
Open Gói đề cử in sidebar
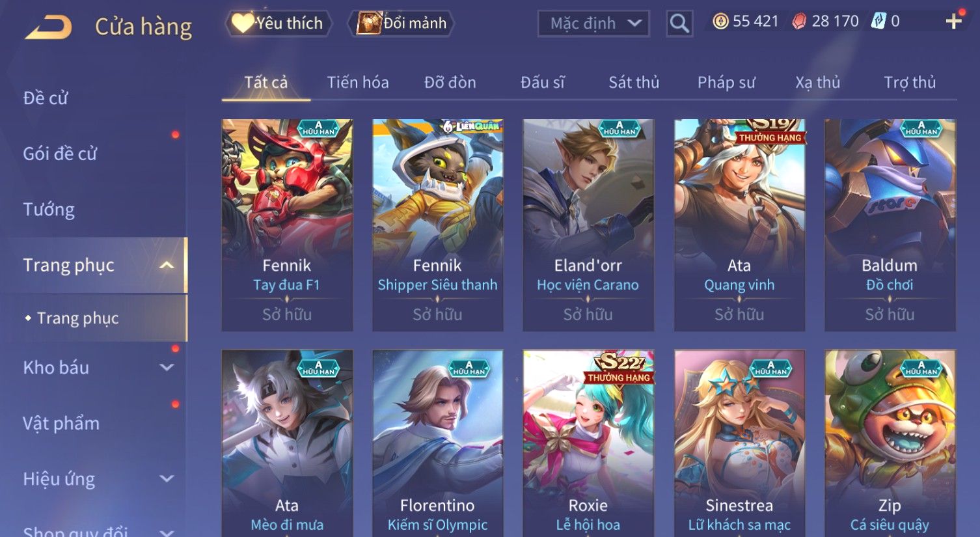(x=60, y=154)
